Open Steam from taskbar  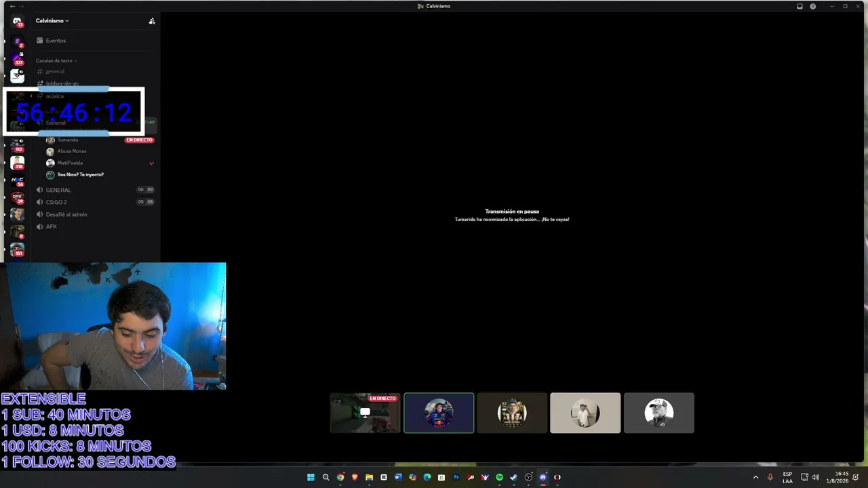point(513,477)
